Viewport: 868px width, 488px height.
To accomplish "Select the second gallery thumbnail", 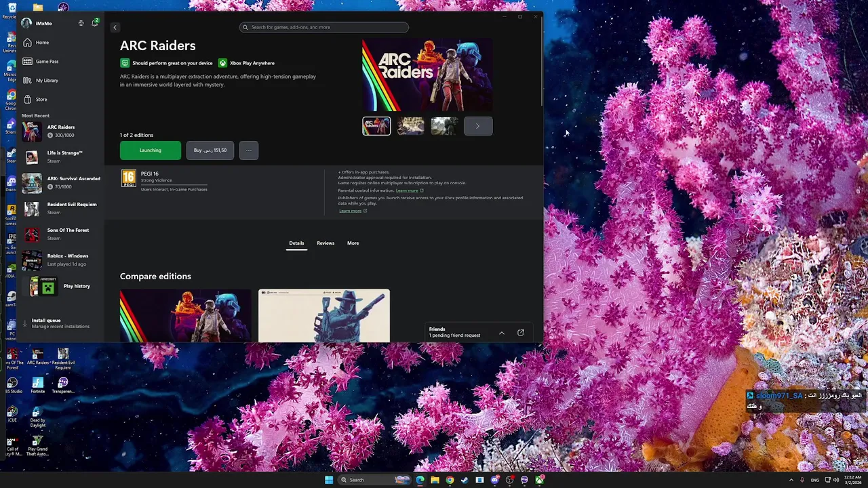I will point(410,126).
